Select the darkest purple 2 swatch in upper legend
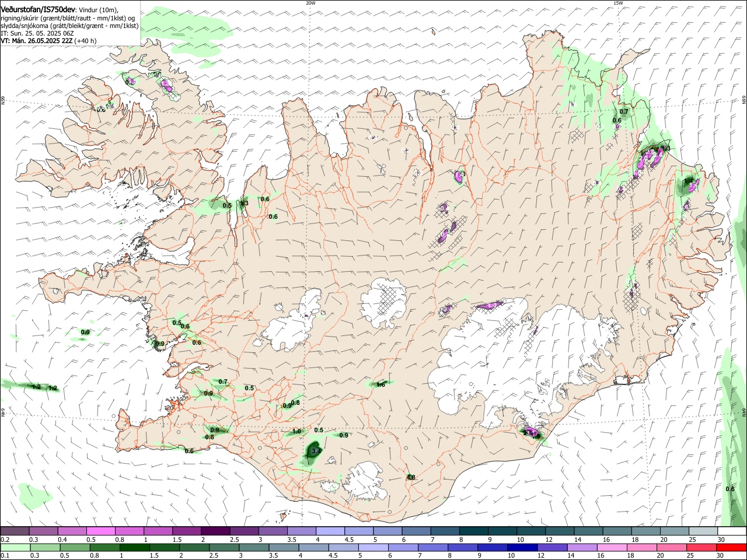Screen dimensions: 747x560 tap(215, 531)
